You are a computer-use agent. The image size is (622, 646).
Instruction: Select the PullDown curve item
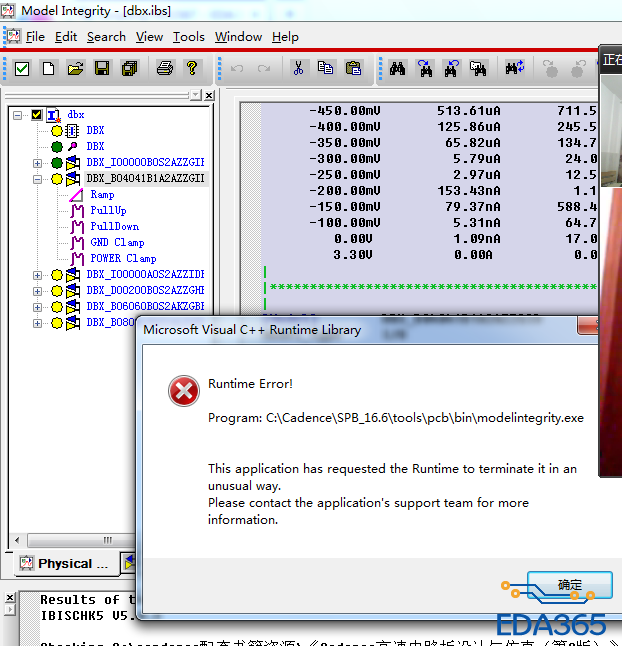(x=115, y=227)
